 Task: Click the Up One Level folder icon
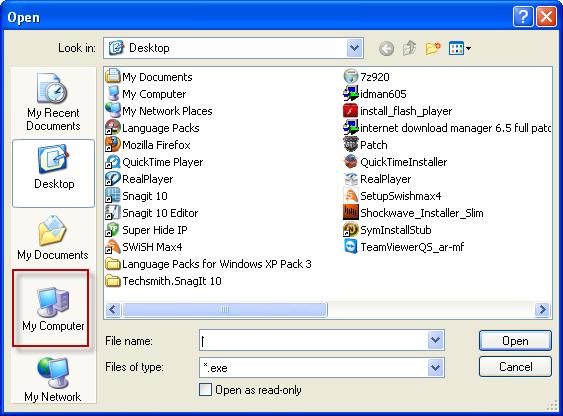[x=409, y=48]
